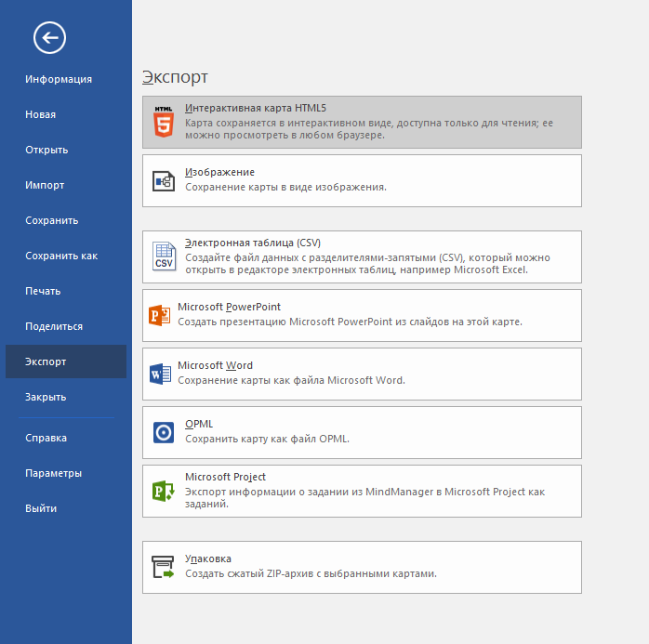Click the Microsoft PowerPoint icon
This screenshot has height=644, width=649.
(160, 315)
